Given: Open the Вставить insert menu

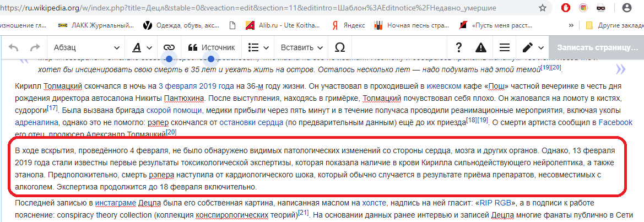Looking at the screenshot, I should (301, 47).
